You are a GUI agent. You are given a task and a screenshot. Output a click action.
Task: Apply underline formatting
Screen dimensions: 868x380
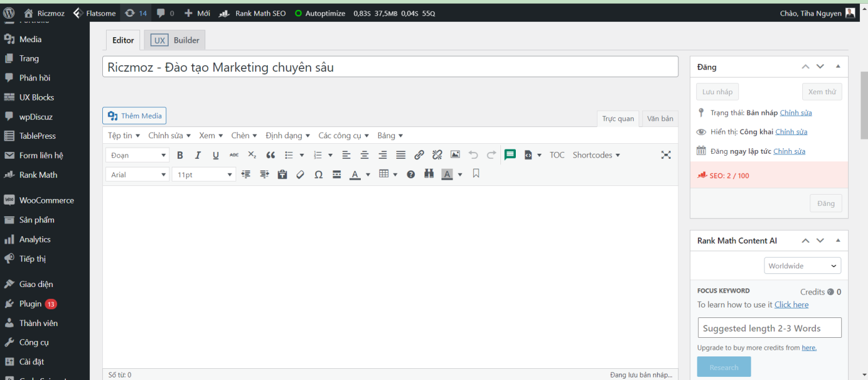tap(216, 155)
